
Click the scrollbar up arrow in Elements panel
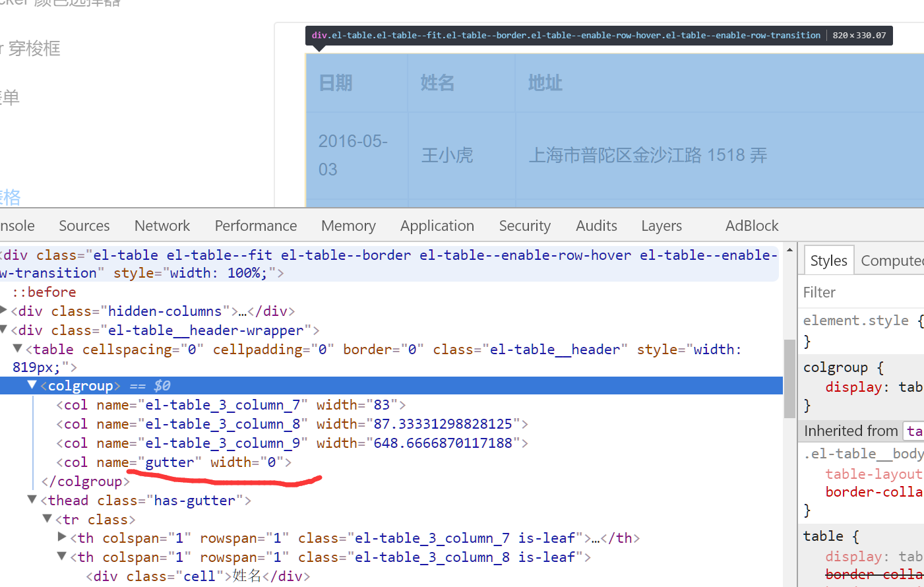tap(789, 250)
